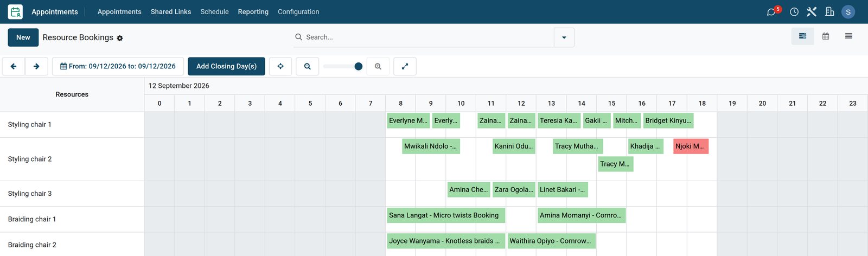The height and width of the screenshot is (256, 868).
Task: Open the Linet Bakari booking
Action: 563,190
